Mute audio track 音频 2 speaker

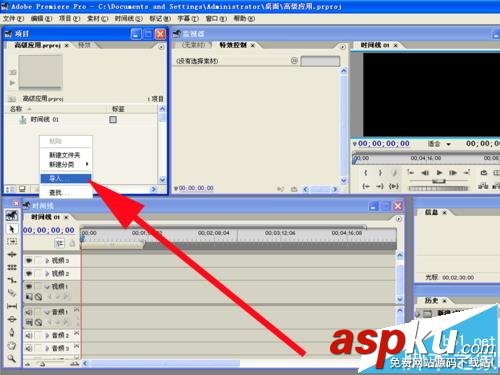[29, 336]
